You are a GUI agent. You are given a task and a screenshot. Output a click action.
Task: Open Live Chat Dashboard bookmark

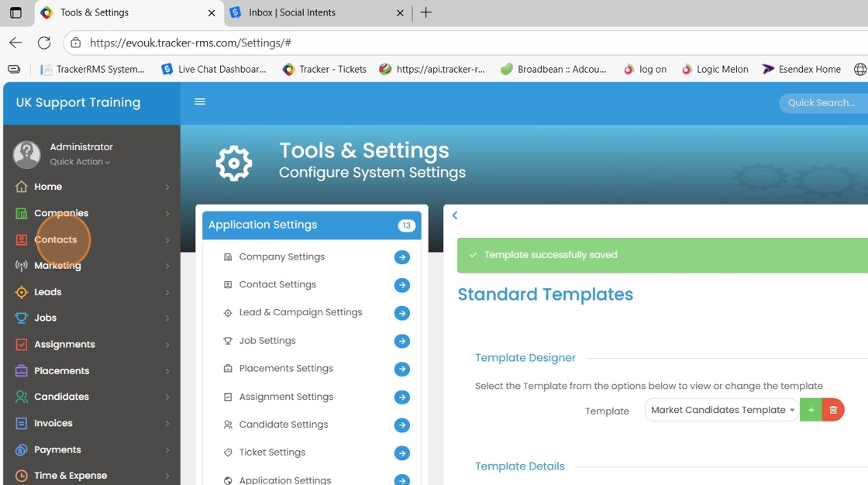click(x=214, y=69)
